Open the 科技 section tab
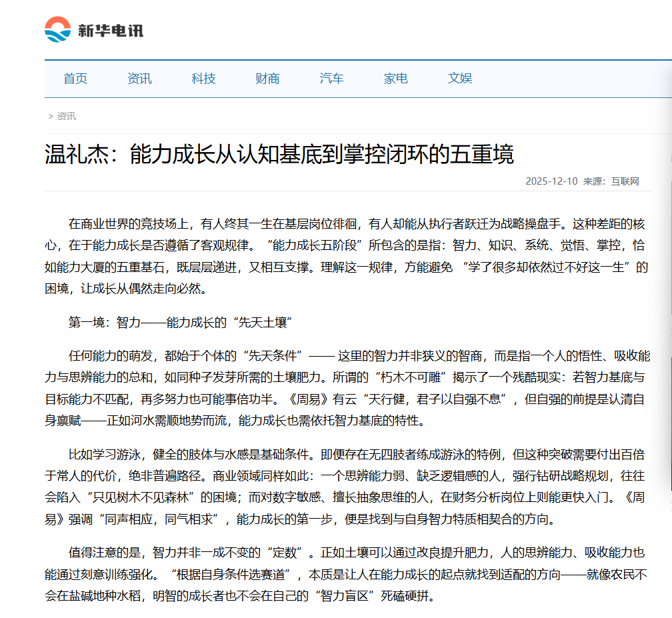The height and width of the screenshot is (618, 672). click(x=203, y=78)
